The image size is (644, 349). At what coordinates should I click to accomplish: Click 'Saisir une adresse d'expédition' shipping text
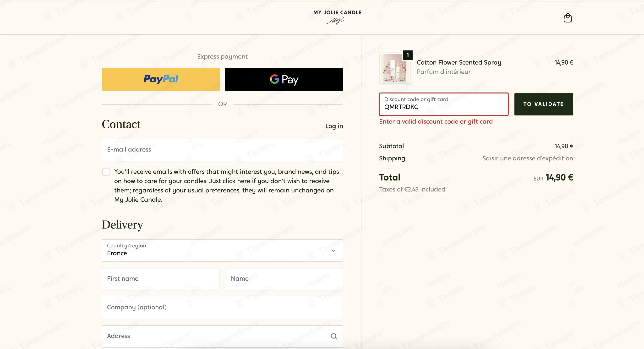(528, 158)
